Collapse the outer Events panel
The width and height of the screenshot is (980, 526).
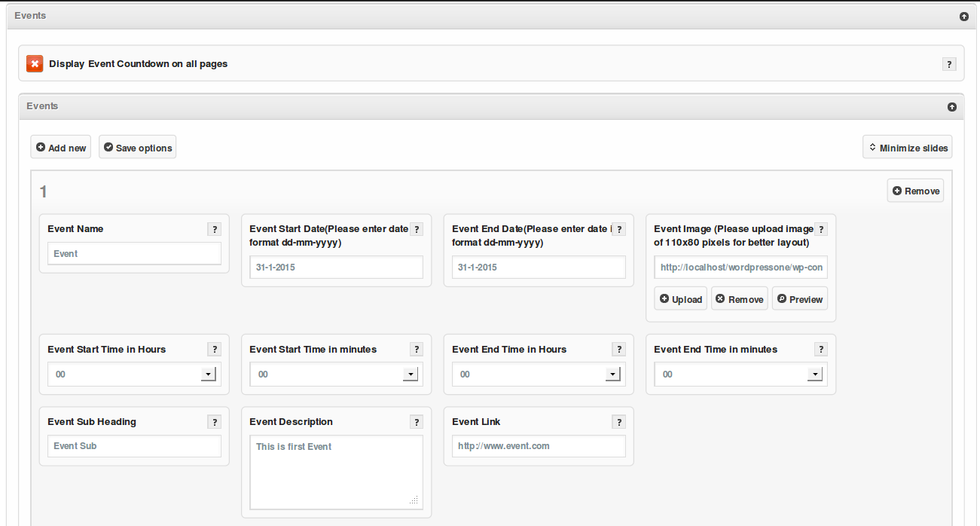[964, 17]
